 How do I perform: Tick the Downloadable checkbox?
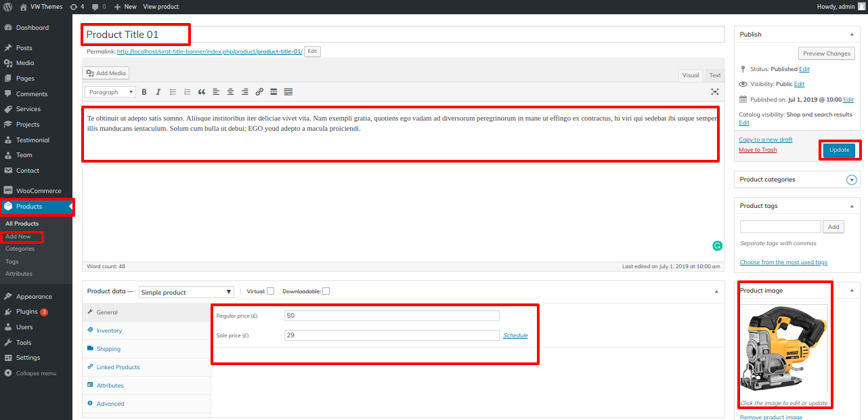[326, 291]
